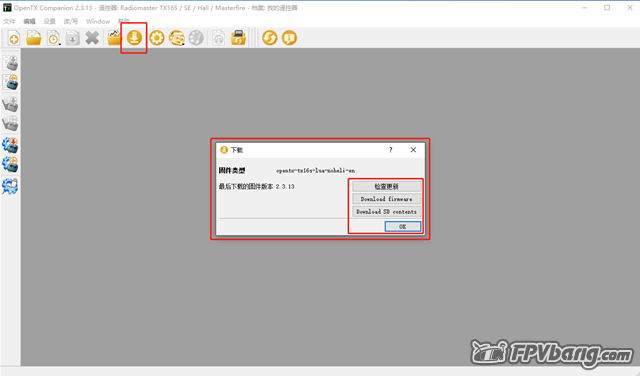Write firmware to radio blue gear icon
This screenshot has width=640, height=376.
[10, 145]
